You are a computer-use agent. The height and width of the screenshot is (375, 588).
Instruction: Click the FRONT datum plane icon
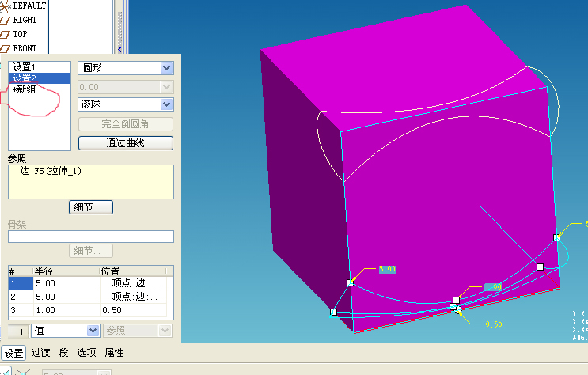(6, 49)
